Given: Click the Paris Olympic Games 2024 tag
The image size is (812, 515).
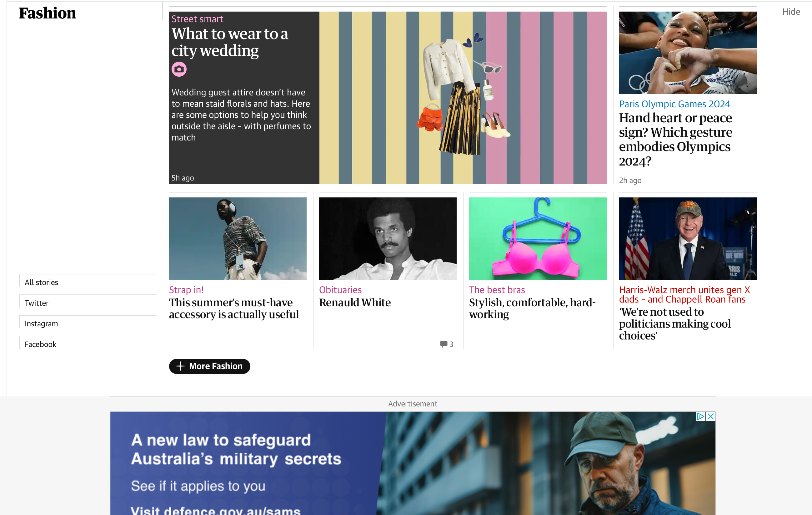Looking at the screenshot, I should coord(674,104).
